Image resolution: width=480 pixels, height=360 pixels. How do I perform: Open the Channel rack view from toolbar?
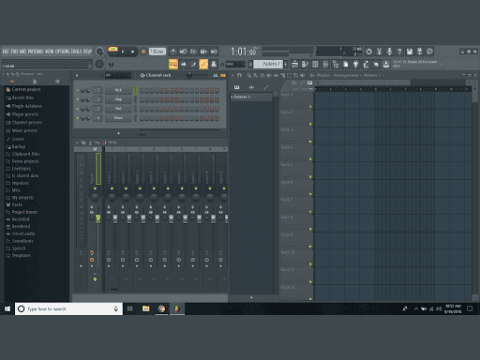pyautogui.click(x=315, y=64)
